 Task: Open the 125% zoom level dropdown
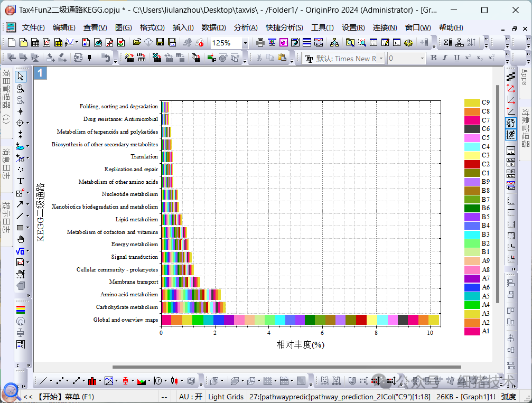tap(245, 43)
